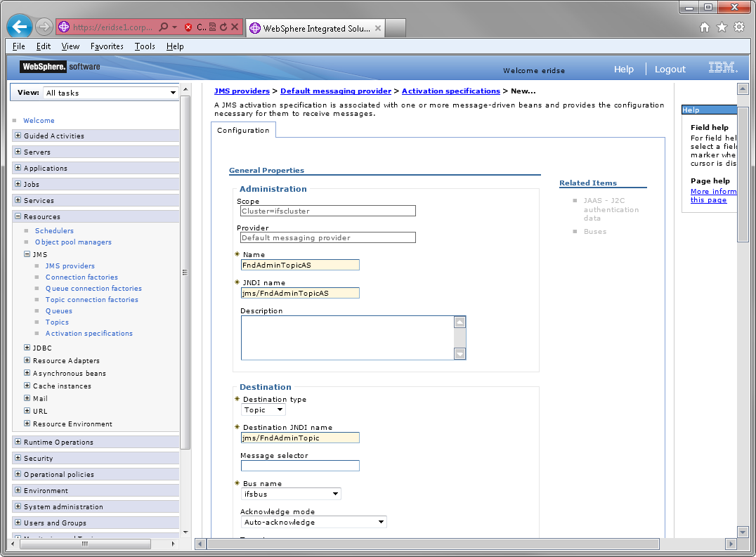756x557 pixels.
Task: Click the search magnifier in the address bar
Action: (x=164, y=27)
